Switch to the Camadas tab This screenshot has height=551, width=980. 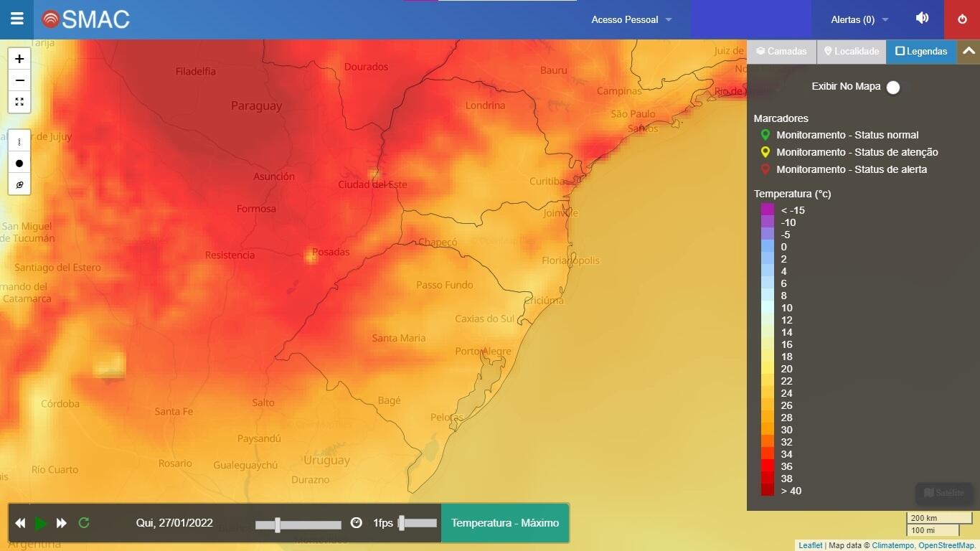pyautogui.click(x=781, y=52)
